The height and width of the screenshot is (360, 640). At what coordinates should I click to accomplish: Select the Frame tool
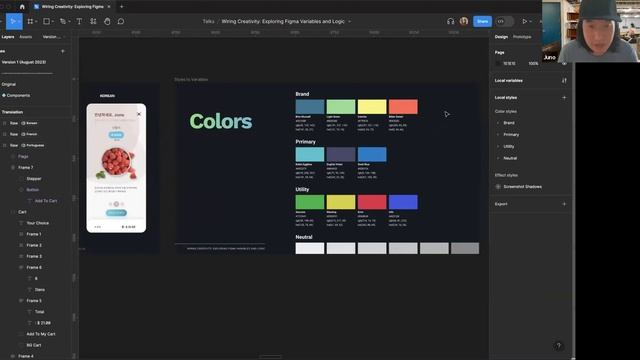(x=30, y=21)
